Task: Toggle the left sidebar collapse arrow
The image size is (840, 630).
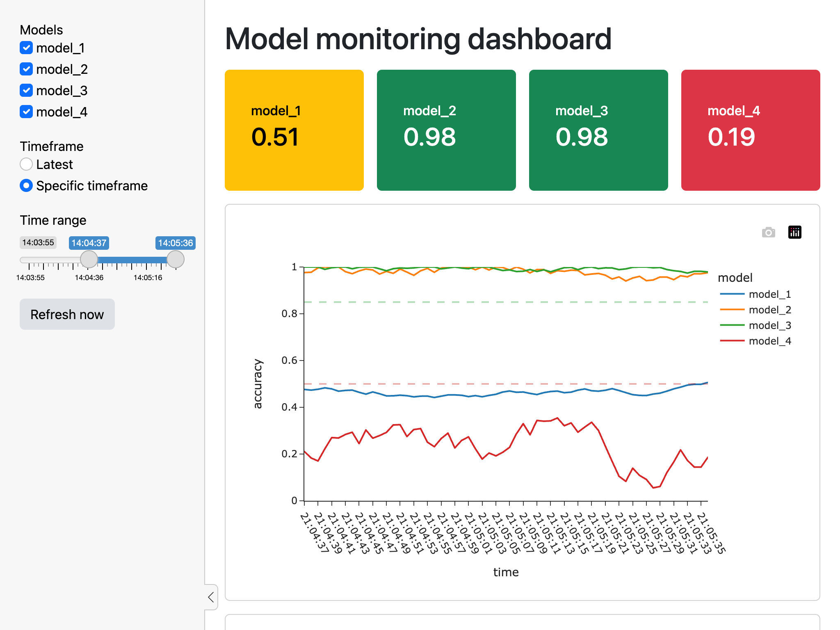Action: pyautogui.click(x=210, y=596)
